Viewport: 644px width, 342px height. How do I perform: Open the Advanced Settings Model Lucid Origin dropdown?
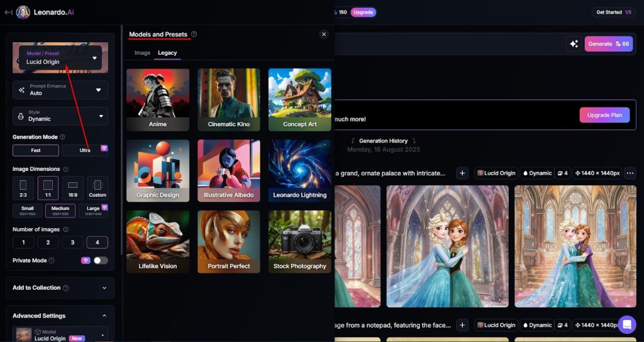point(60,334)
